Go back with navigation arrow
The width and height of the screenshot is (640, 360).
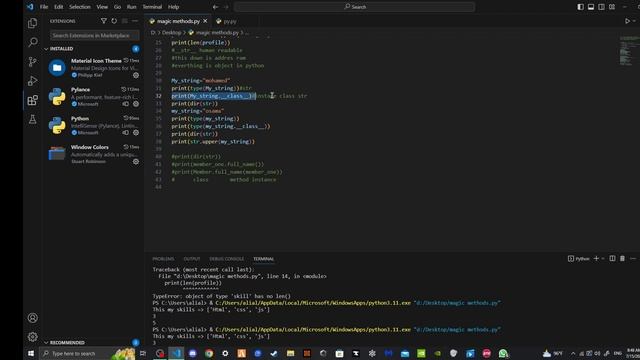[x=215, y=7]
